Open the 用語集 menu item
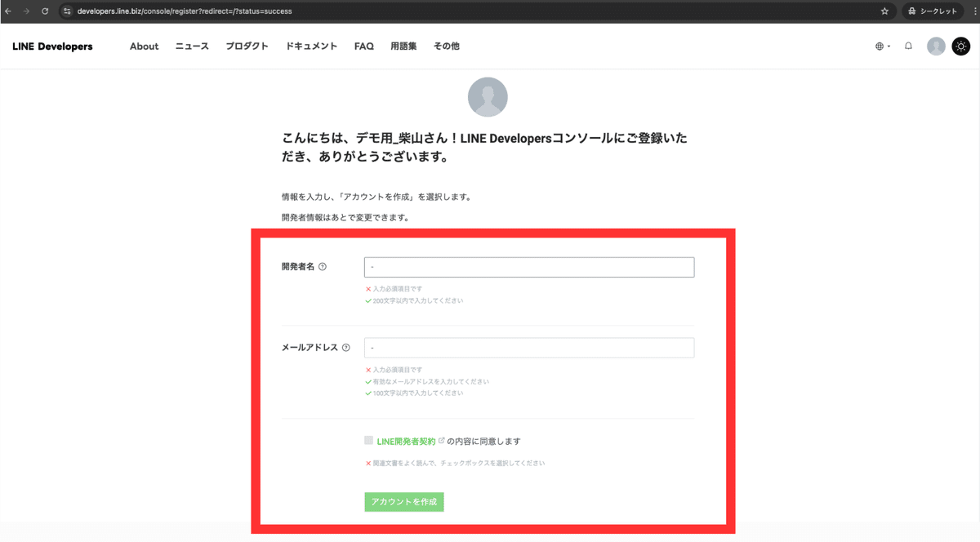Screen dimensions: 980x542 pos(403,47)
